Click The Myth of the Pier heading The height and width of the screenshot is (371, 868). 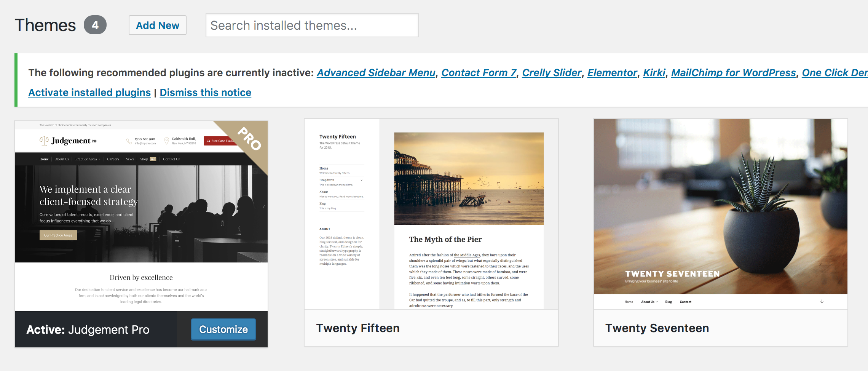pos(445,239)
